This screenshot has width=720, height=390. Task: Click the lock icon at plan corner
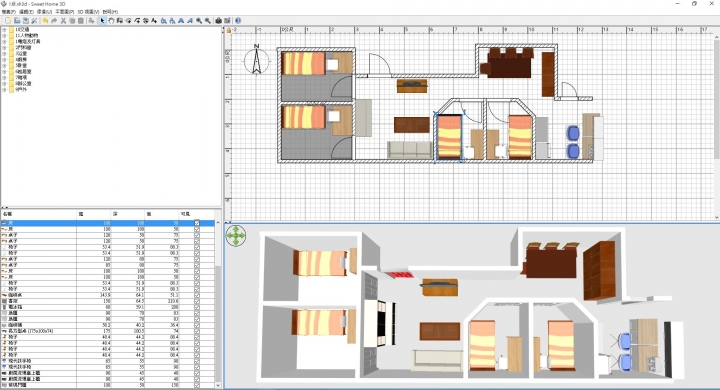228,30
